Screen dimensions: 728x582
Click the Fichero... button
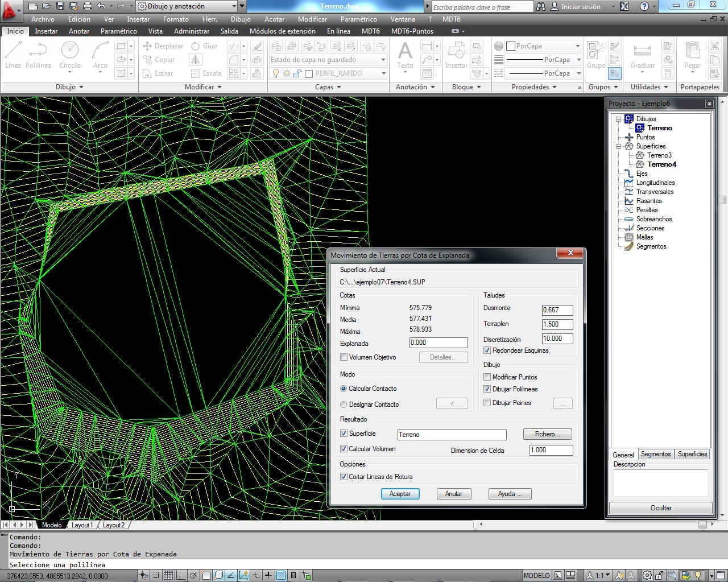pos(547,434)
